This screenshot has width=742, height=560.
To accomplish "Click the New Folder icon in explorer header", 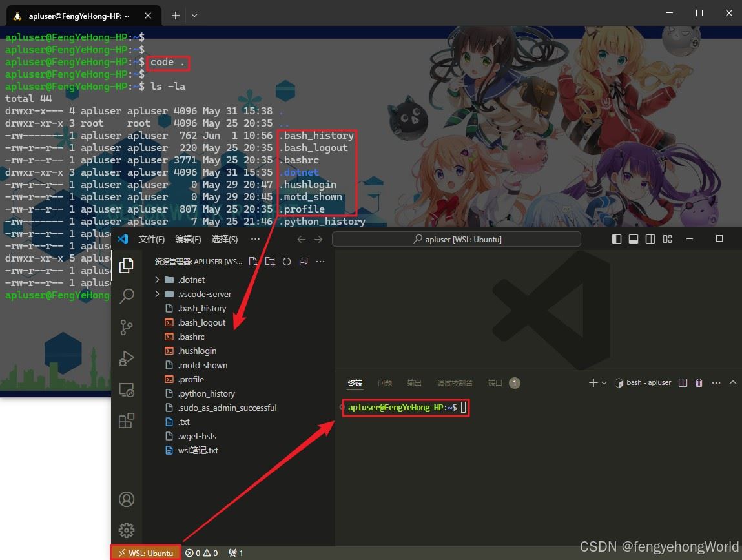I will click(270, 262).
